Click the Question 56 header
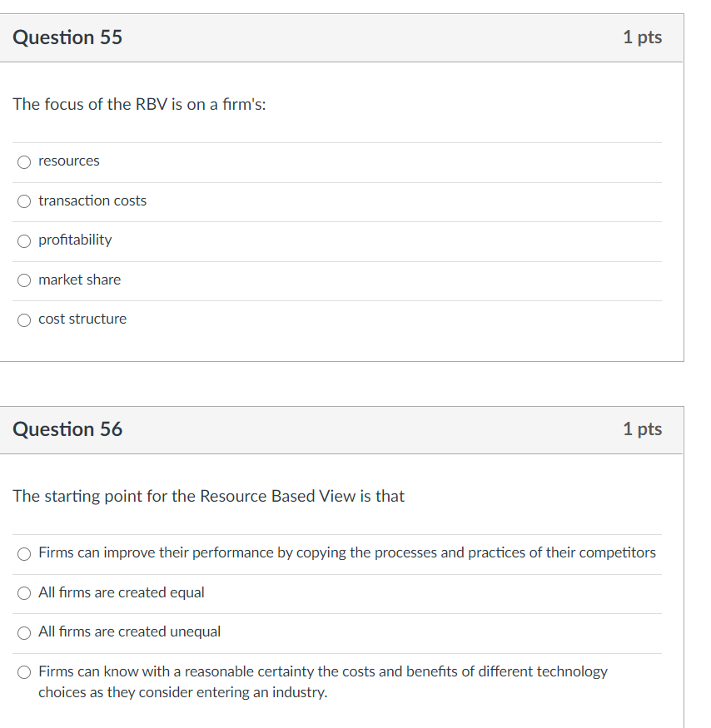The height and width of the screenshot is (728, 711). click(67, 430)
